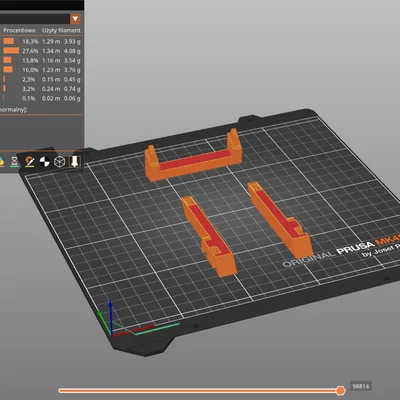Click the right rail model near Prusa logo
Image resolution: width=400 pixels, height=400 pixels.
click(280, 221)
